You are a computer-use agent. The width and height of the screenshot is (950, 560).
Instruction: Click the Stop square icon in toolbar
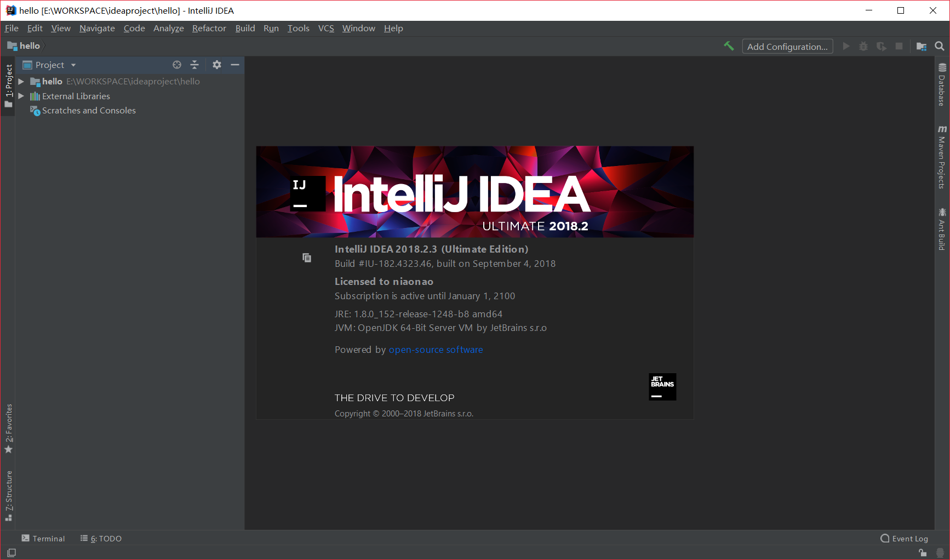[899, 47]
